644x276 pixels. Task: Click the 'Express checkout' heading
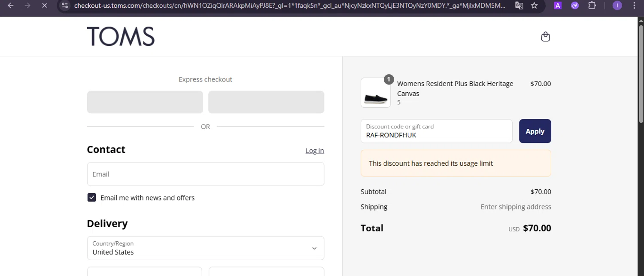click(205, 79)
